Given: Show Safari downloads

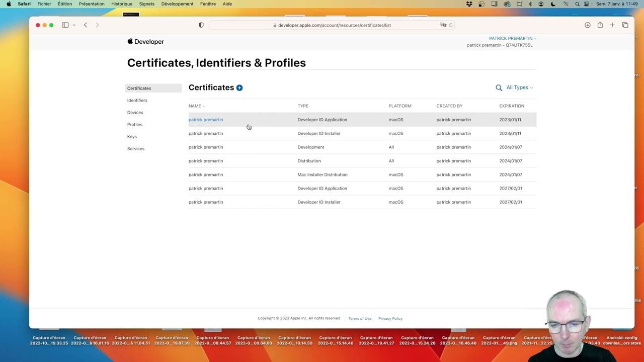Looking at the screenshot, I should pos(587,25).
